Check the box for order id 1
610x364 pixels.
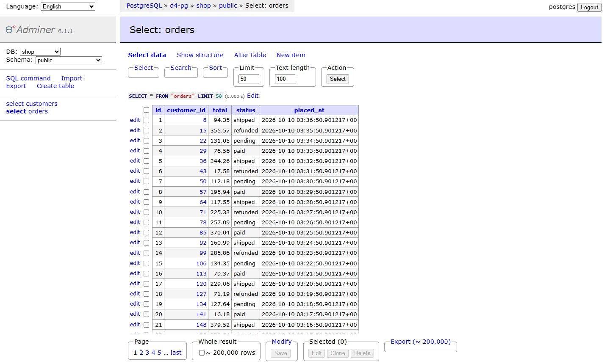click(146, 120)
